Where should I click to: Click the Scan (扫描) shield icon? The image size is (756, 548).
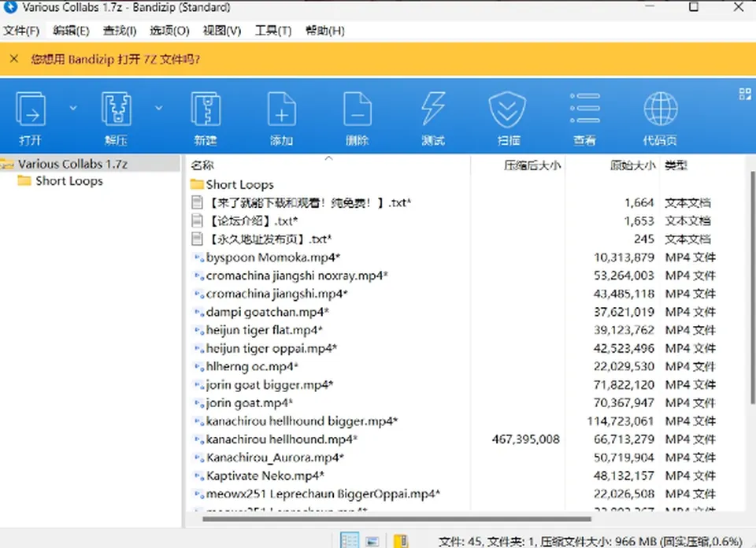coord(508,117)
